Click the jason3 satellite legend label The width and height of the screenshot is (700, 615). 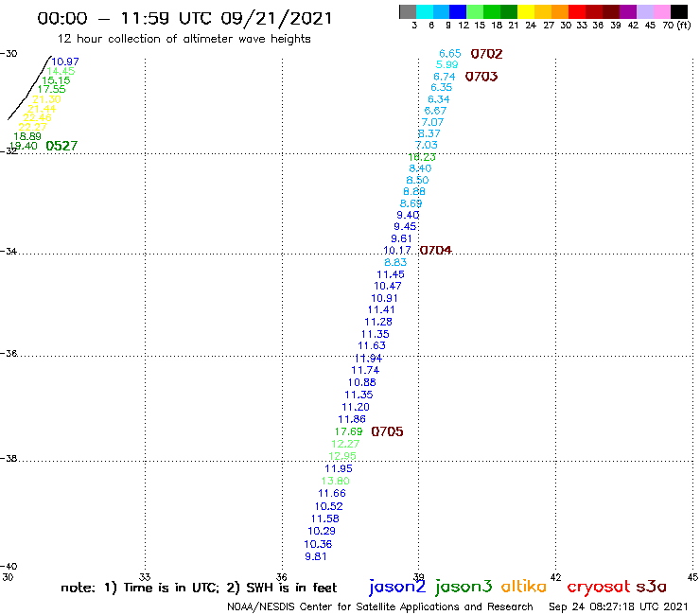click(x=464, y=587)
